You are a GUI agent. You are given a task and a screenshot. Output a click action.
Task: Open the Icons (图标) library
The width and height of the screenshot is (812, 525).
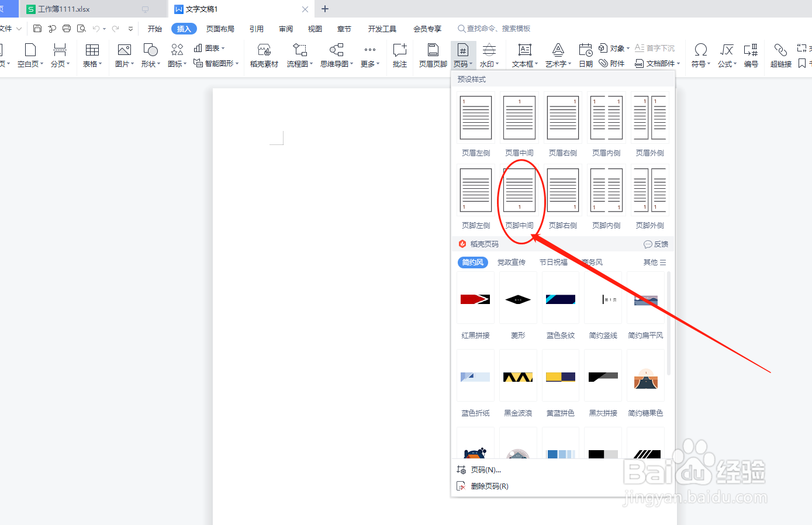(177, 56)
